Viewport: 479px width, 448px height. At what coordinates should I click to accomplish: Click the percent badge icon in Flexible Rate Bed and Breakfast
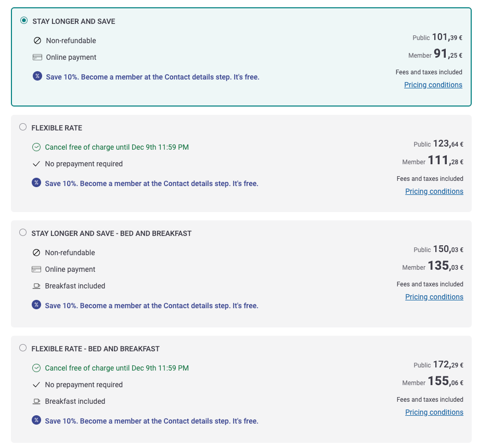(x=36, y=420)
